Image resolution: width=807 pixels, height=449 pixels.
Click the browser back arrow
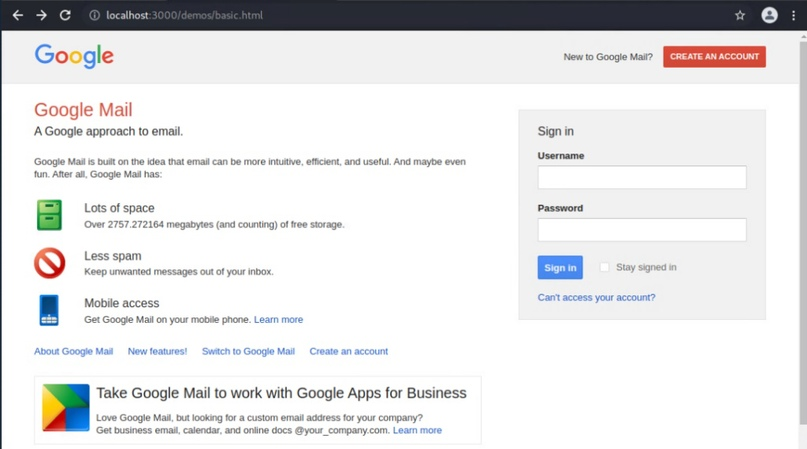click(x=18, y=15)
